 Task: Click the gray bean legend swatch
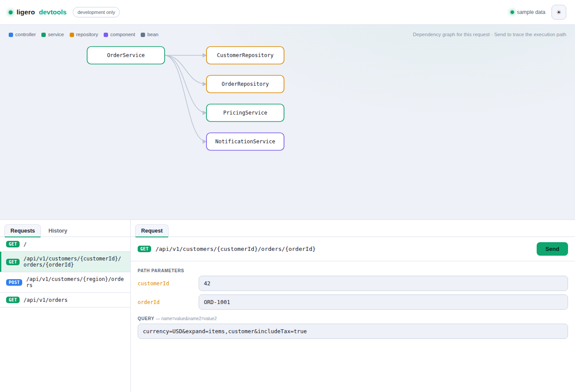click(143, 35)
